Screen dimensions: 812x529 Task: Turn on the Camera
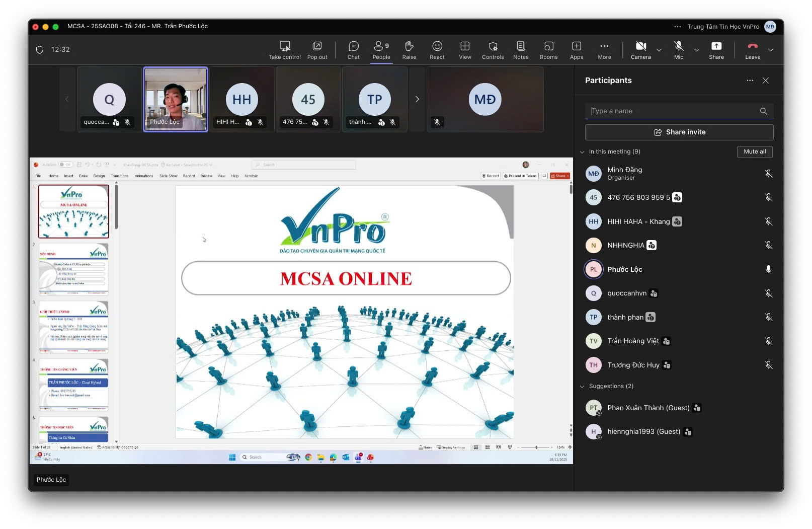[x=641, y=50]
